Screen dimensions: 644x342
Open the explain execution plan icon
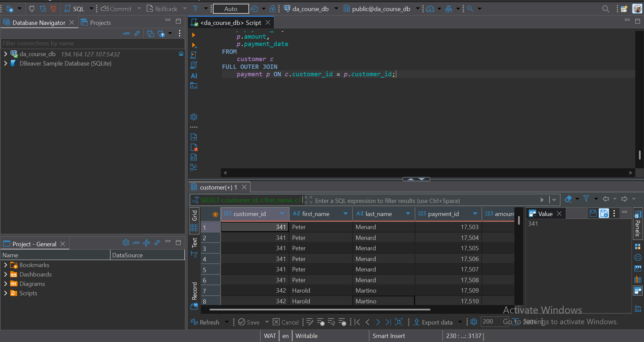[194, 65]
